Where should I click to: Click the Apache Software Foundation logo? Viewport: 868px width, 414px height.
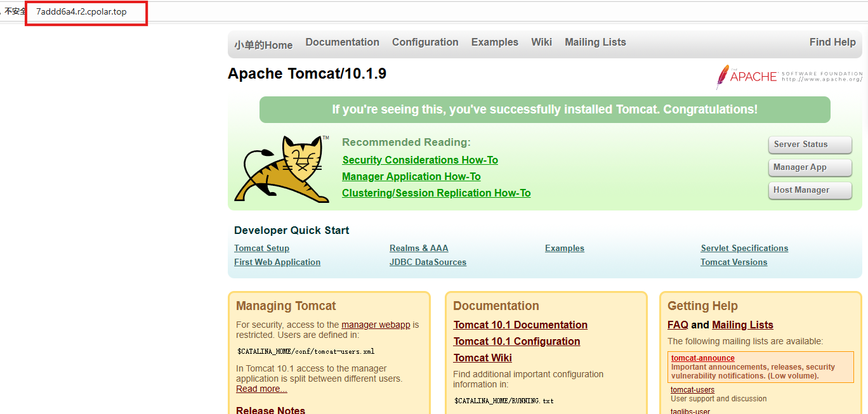pos(789,77)
